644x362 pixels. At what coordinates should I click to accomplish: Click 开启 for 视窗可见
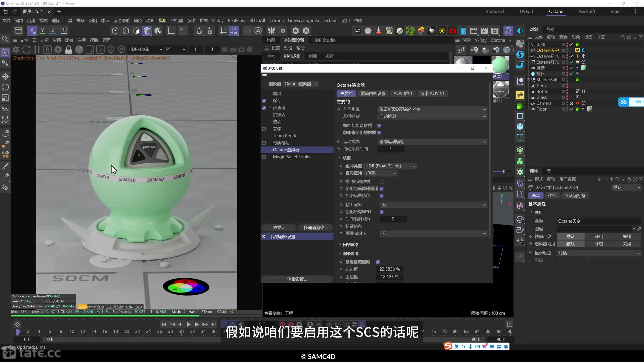coord(598,237)
